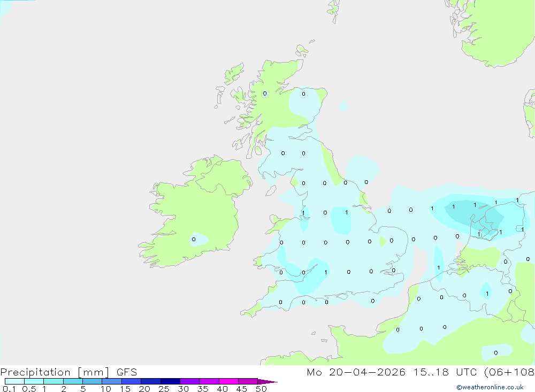This screenshot has width=535, height=392.
Task: Select the legend swatch between 35 and 40
Action: (x=209, y=381)
